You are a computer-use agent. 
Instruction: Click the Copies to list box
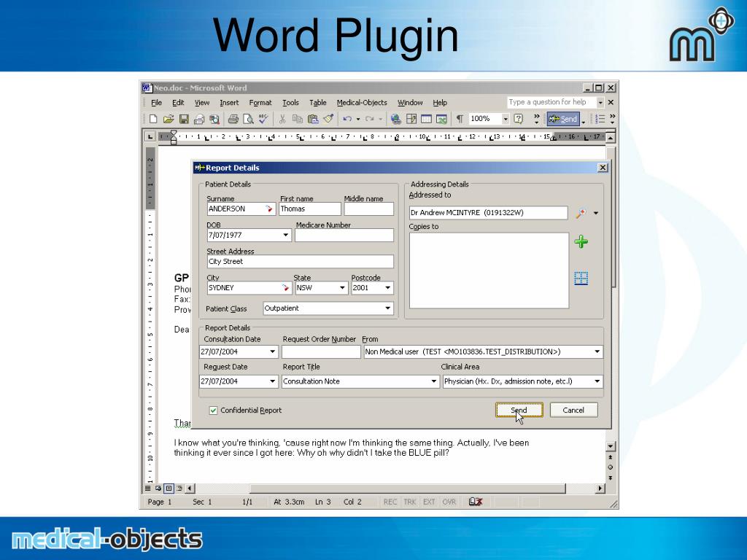[489, 271]
